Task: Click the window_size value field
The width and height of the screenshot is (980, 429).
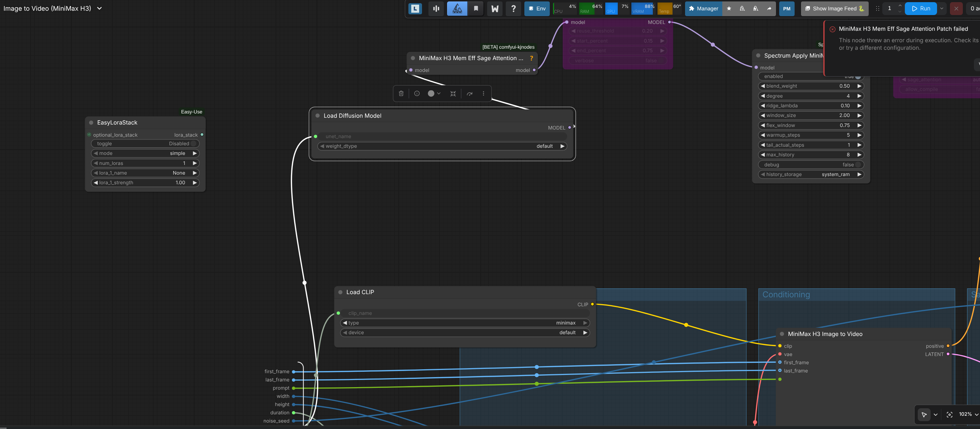Action: pos(811,116)
